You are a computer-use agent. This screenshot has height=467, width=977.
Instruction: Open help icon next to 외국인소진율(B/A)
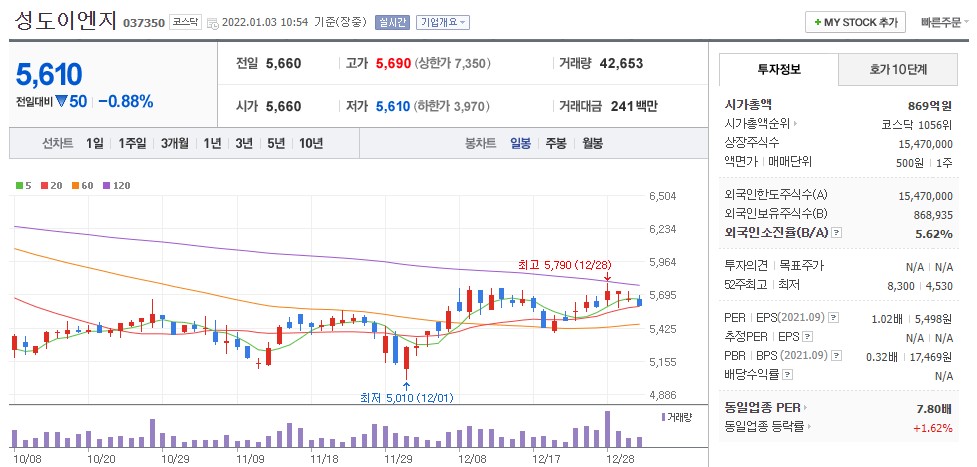[837, 233]
